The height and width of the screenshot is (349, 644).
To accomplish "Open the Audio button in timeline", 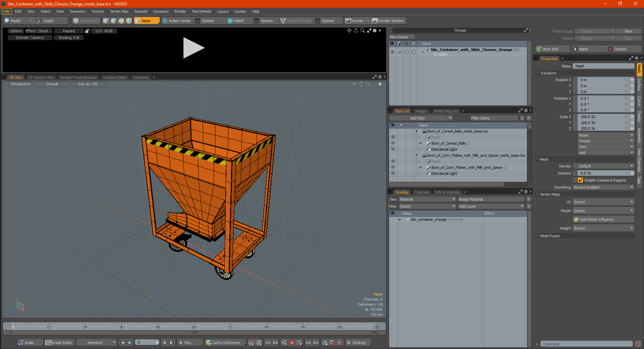I will tap(30, 343).
